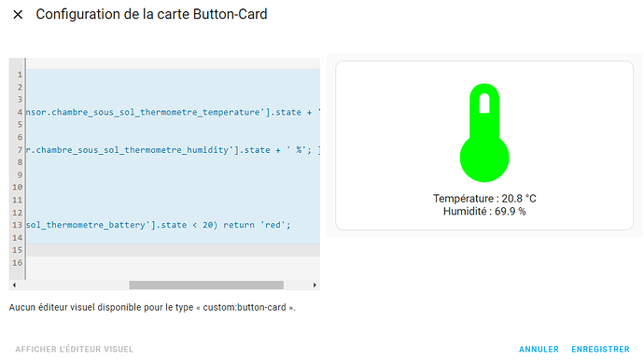This screenshot has height=361, width=644.
Task: Click line number 16 in the gutter
Action: (x=17, y=263)
